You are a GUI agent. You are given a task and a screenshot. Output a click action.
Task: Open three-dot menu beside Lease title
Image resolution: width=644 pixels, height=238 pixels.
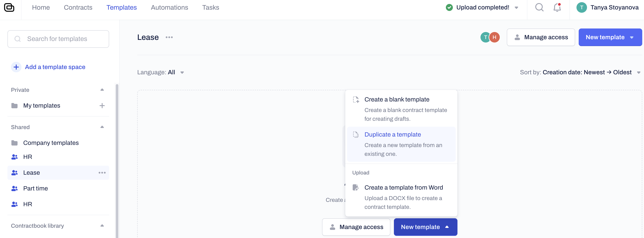(169, 37)
